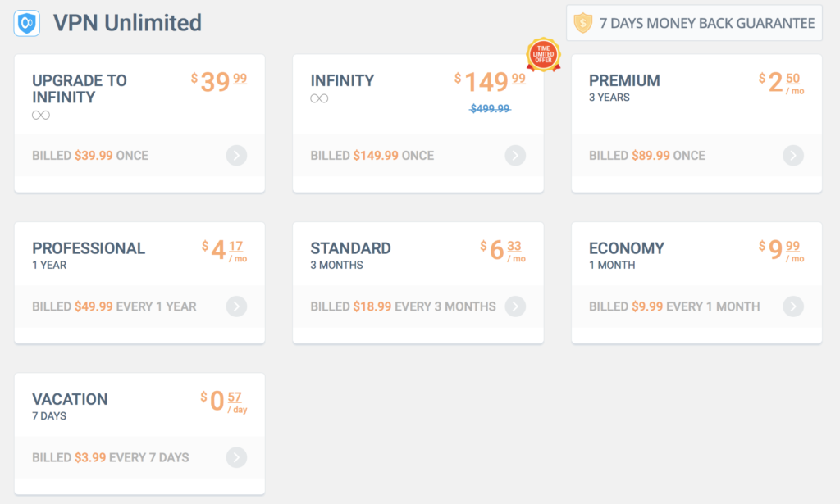Viewport: 840px width, 504px height.
Task: Select the Billed $9.99 Every 1 Month row
Action: coord(696,306)
